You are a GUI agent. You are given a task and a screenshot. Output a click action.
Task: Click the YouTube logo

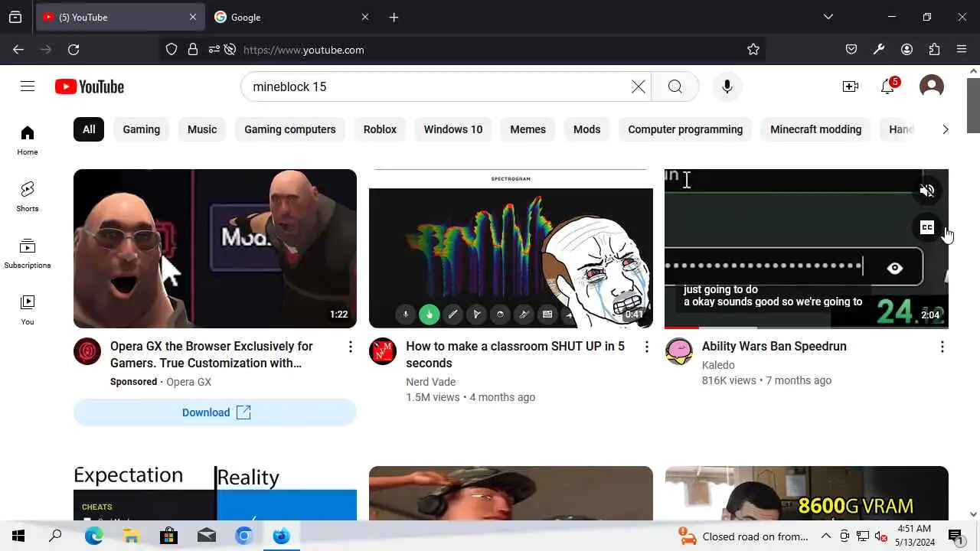click(90, 86)
